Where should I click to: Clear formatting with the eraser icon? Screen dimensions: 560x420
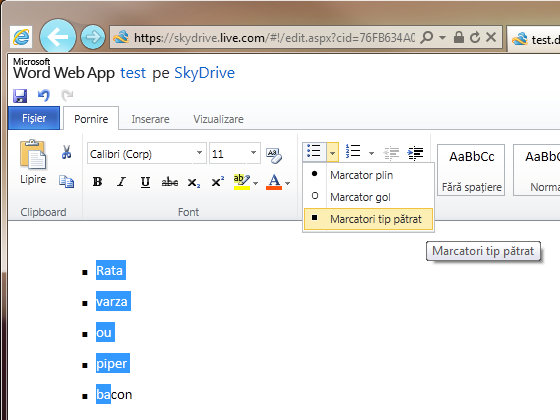click(274, 155)
